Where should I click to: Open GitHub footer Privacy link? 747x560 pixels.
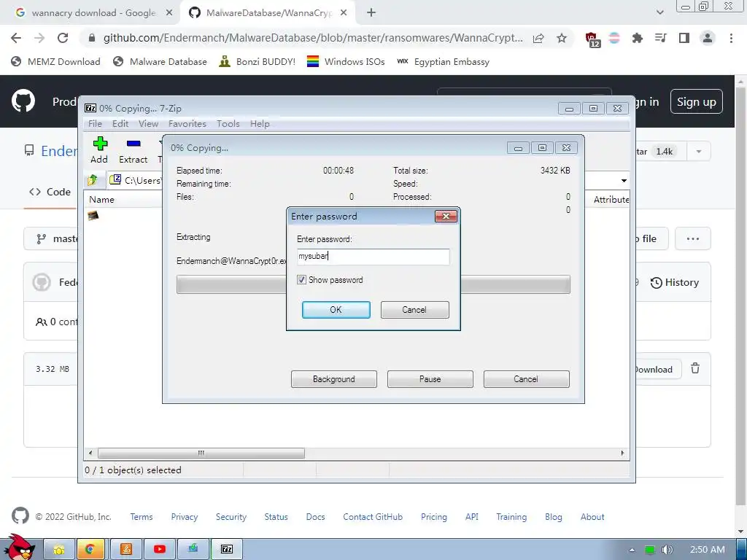pos(185,517)
